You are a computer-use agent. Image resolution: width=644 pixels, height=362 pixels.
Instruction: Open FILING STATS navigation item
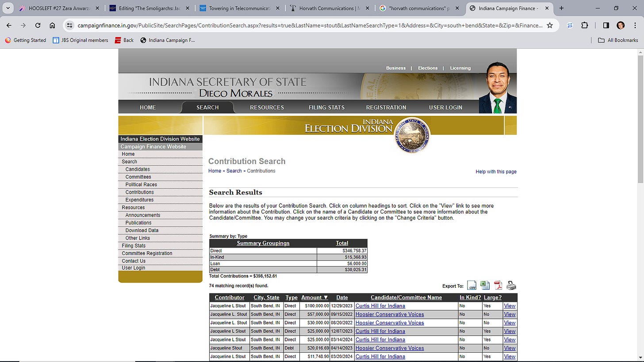(x=326, y=107)
